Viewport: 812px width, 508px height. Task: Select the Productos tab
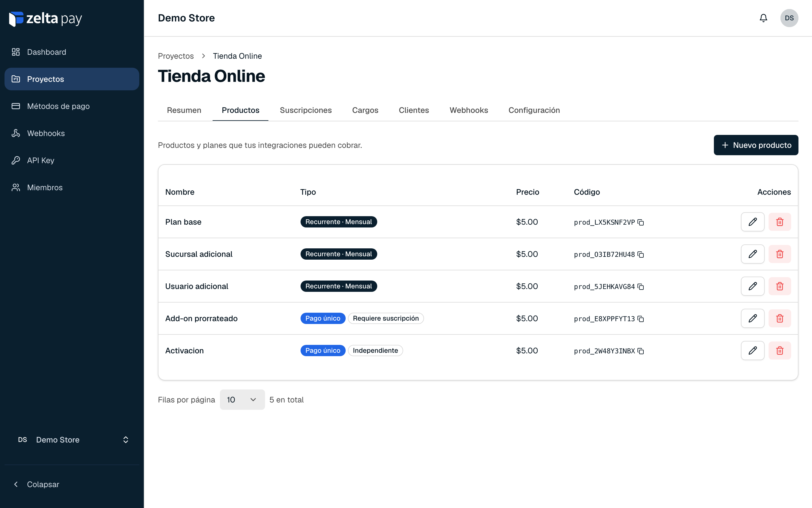pos(240,110)
